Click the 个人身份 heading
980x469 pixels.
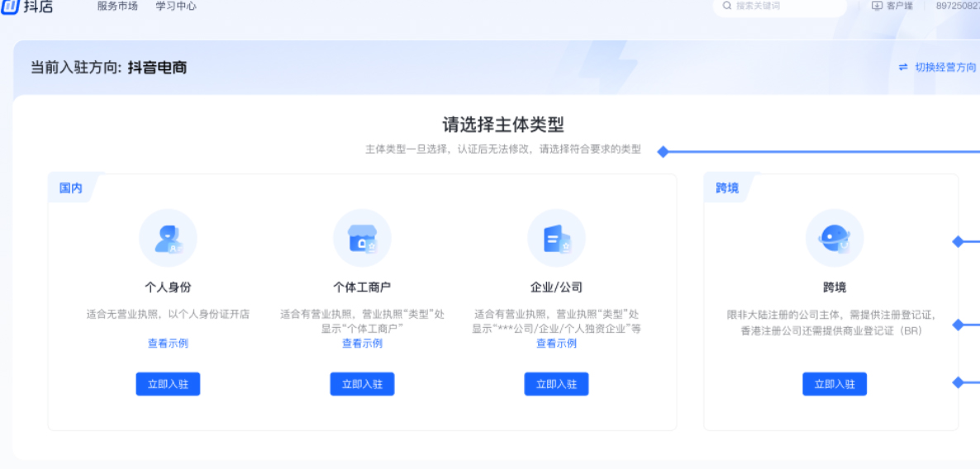[x=168, y=287]
